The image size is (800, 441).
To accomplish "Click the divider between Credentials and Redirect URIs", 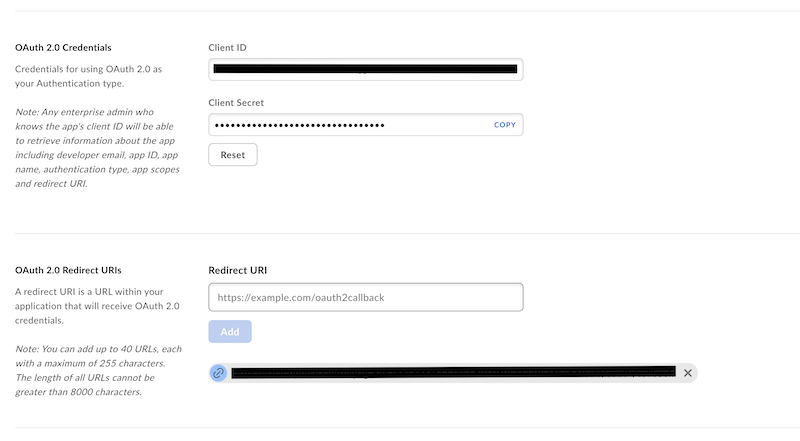I will (x=400, y=234).
